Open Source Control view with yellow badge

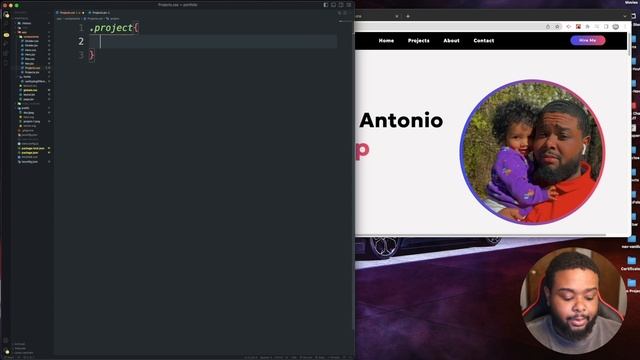click(x=6, y=35)
